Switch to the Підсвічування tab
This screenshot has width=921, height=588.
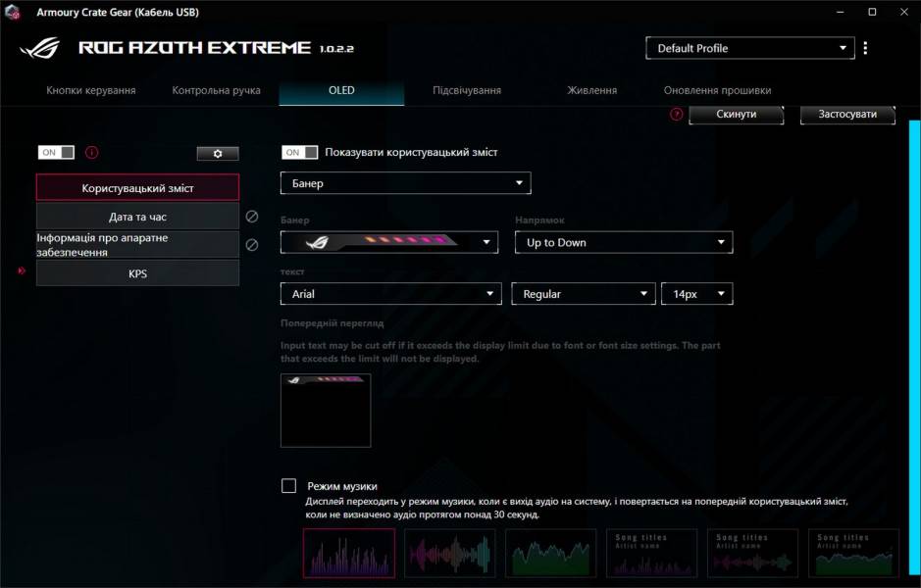(466, 89)
